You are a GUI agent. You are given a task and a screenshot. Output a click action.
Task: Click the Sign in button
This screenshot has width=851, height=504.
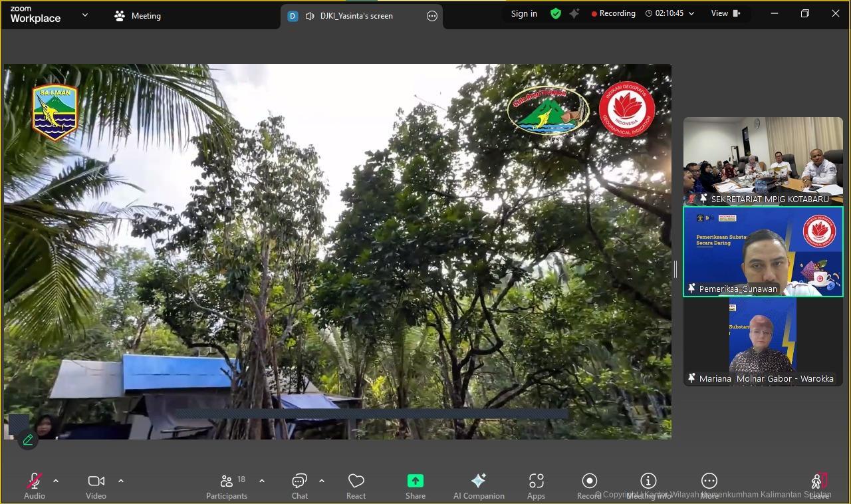(524, 13)
